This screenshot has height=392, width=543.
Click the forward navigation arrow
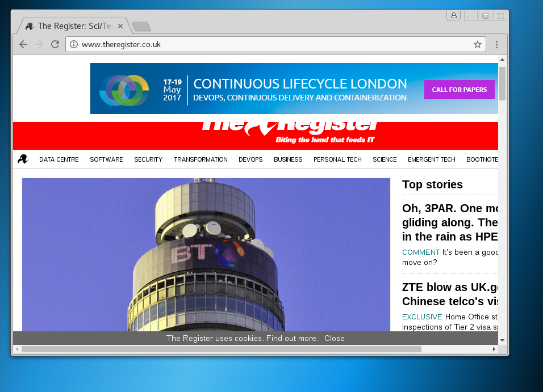point(39,44)
